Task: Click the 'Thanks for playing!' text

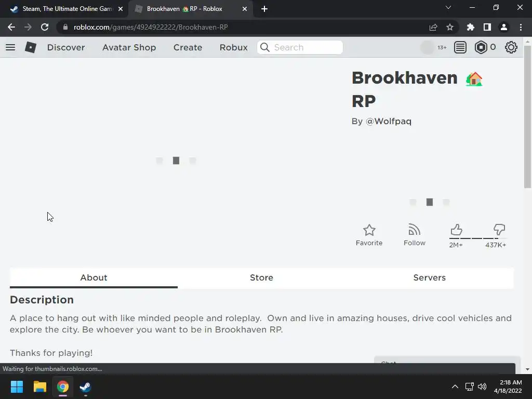Action: (51, 353)
